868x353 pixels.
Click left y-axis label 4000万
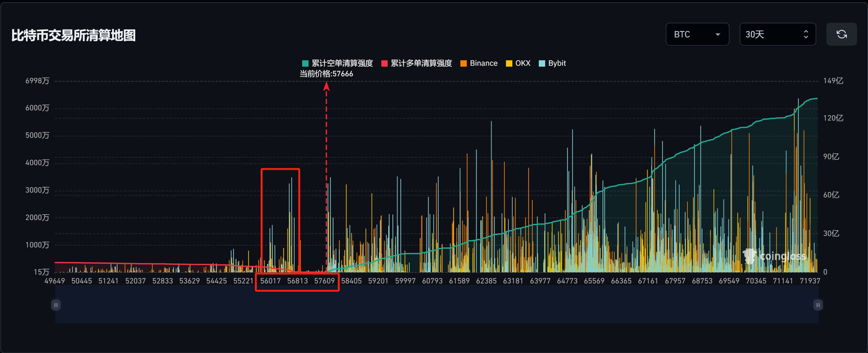pos(37,163)
